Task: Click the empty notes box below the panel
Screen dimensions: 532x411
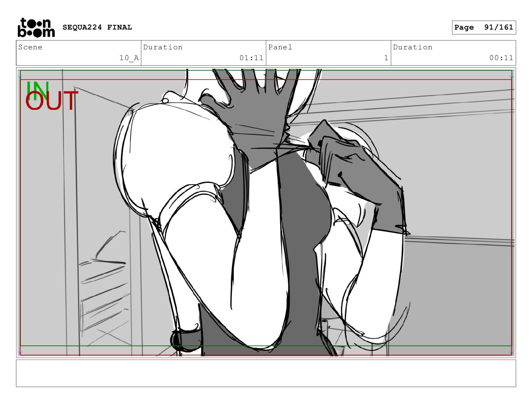Action: click(x=266, y=373)
